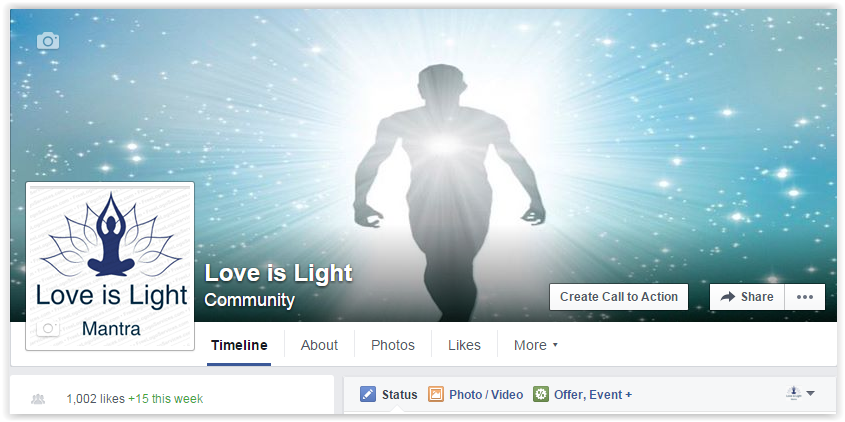The height and width of the screenshot is (422, 845).
Task: Open the 1,002 likes link
Action: (x=96, y=399)
